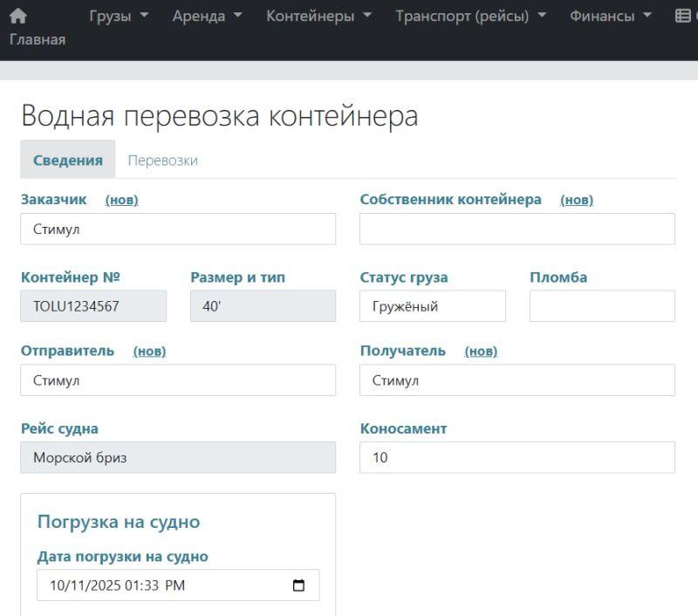
Task: Click нов link beside Получатель
Action: 481,351
